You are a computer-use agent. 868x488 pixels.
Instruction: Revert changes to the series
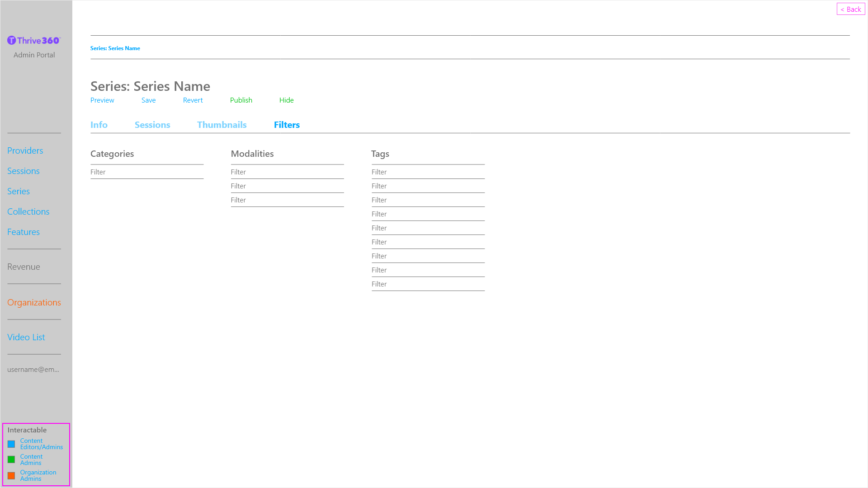point(193,100)
